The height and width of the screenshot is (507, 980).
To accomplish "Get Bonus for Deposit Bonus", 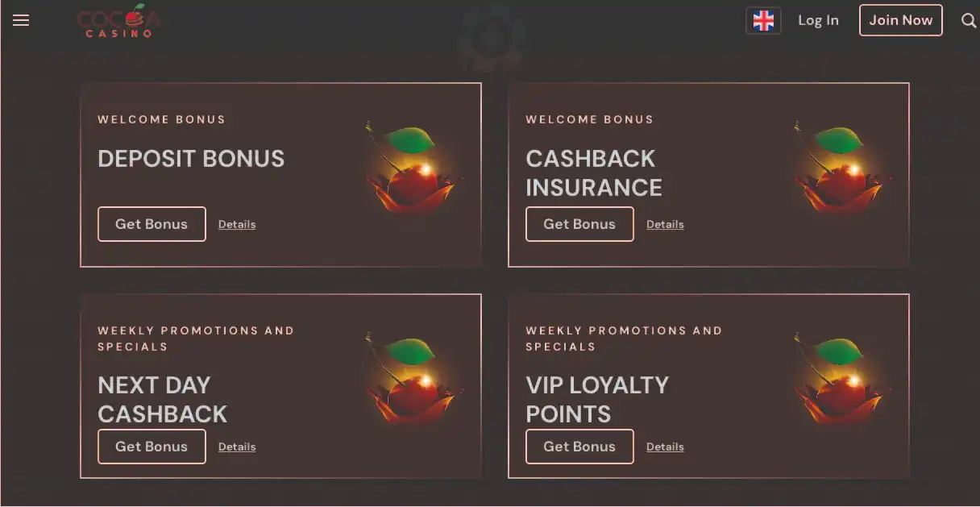I will pos(152,224).
